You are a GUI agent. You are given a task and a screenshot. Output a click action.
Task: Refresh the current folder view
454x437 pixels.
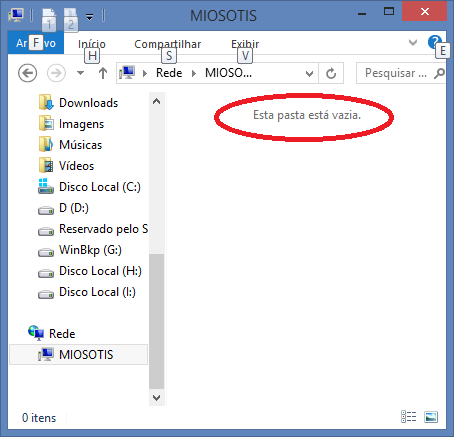[331, 73]
